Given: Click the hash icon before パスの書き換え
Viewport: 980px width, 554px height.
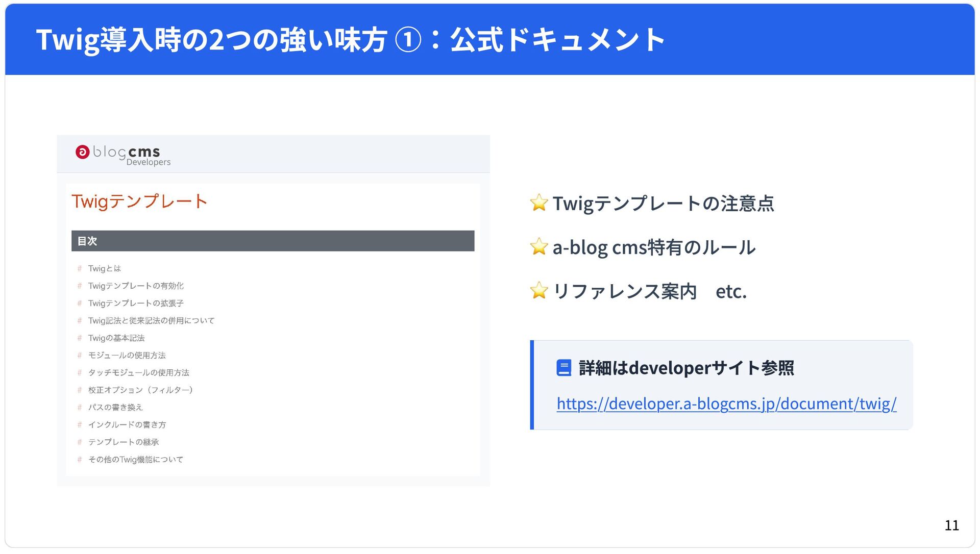Looking at the screenshot, I should coord(80,407).
